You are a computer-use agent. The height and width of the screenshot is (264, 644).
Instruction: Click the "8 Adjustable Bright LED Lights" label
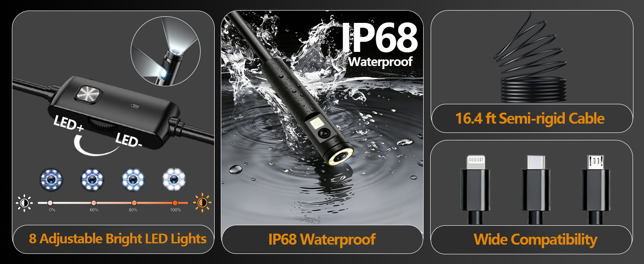coord(118,239)
